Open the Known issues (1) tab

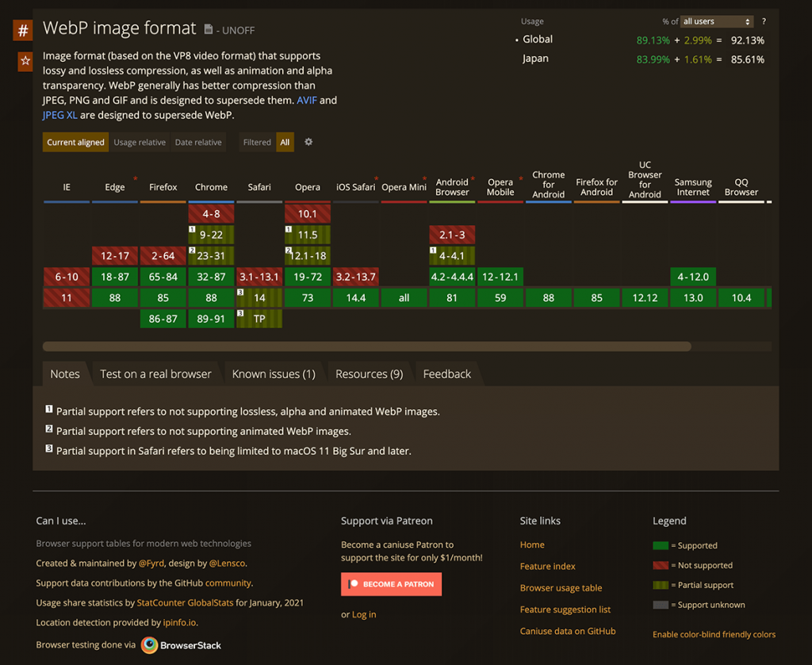(273, 373)
